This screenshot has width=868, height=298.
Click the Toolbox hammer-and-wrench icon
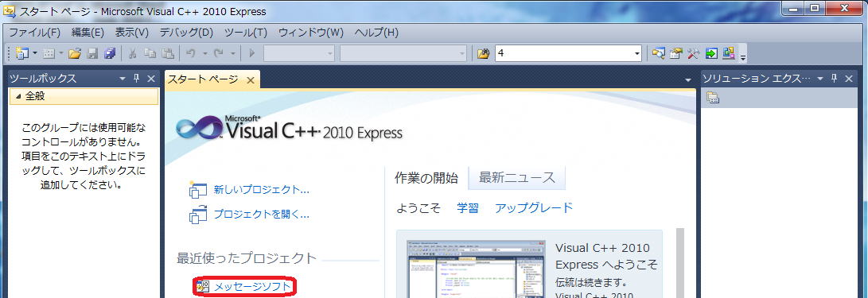(x=693, y=53)
